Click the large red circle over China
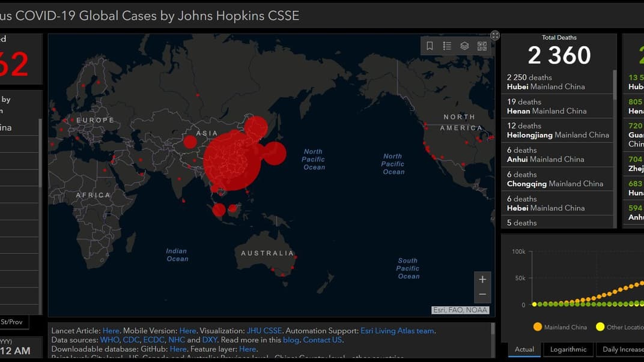Image resolution: width=644 pixels, height=362 pixels. 231,160
